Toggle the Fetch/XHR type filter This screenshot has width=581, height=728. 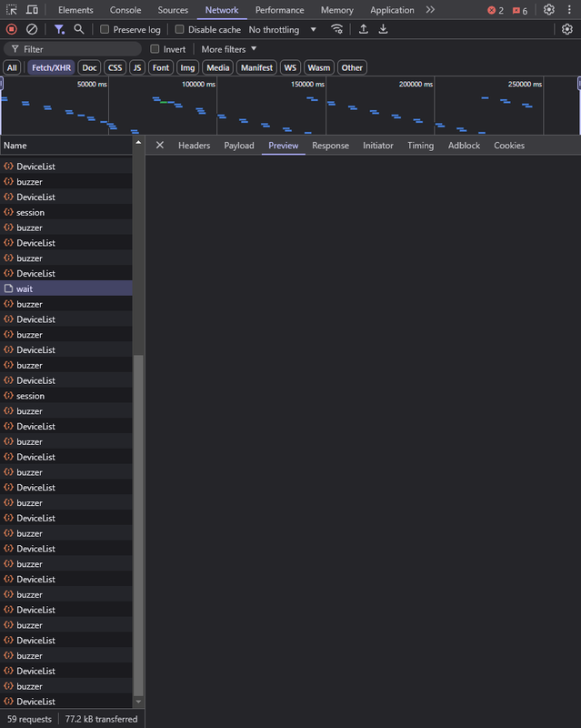(x=51, y=67)
